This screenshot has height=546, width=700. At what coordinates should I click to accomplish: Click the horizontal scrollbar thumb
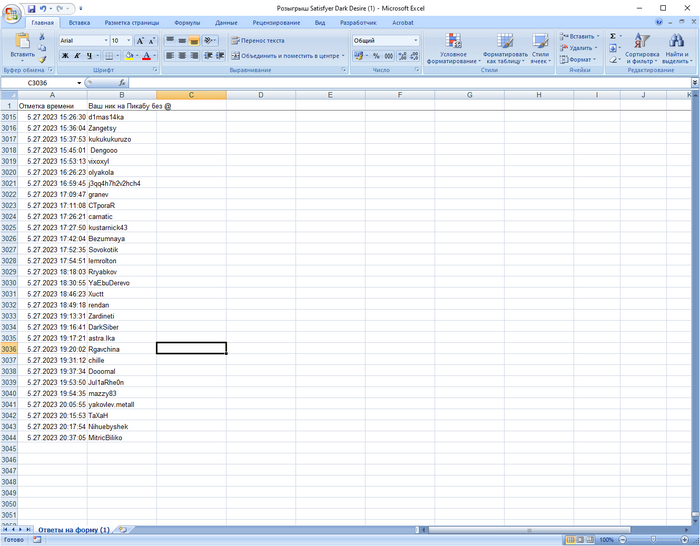tap(529, 530)
